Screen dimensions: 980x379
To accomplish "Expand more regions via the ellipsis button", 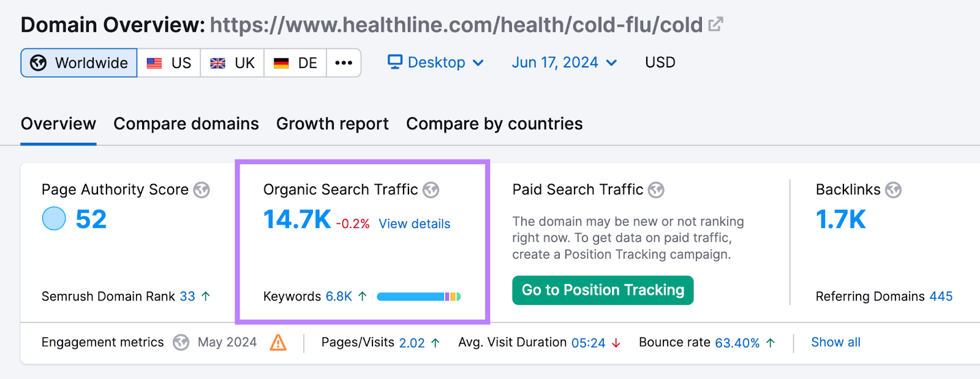I will point(344,62).
